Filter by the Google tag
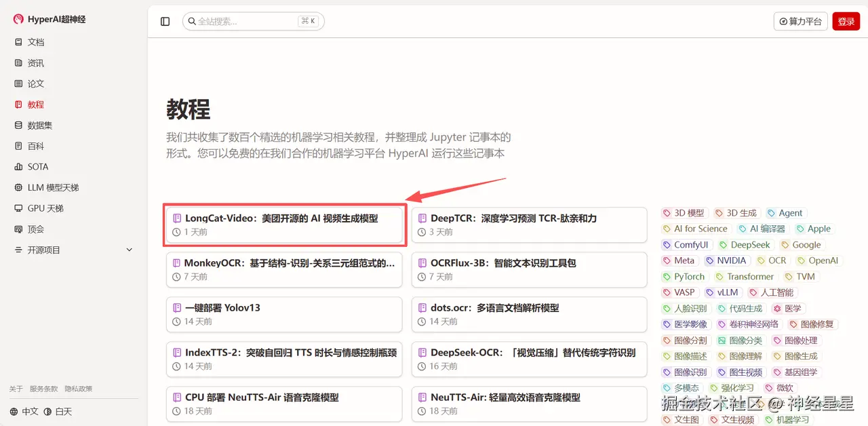Viewport: 868px width, 426px height. (801, 245)
